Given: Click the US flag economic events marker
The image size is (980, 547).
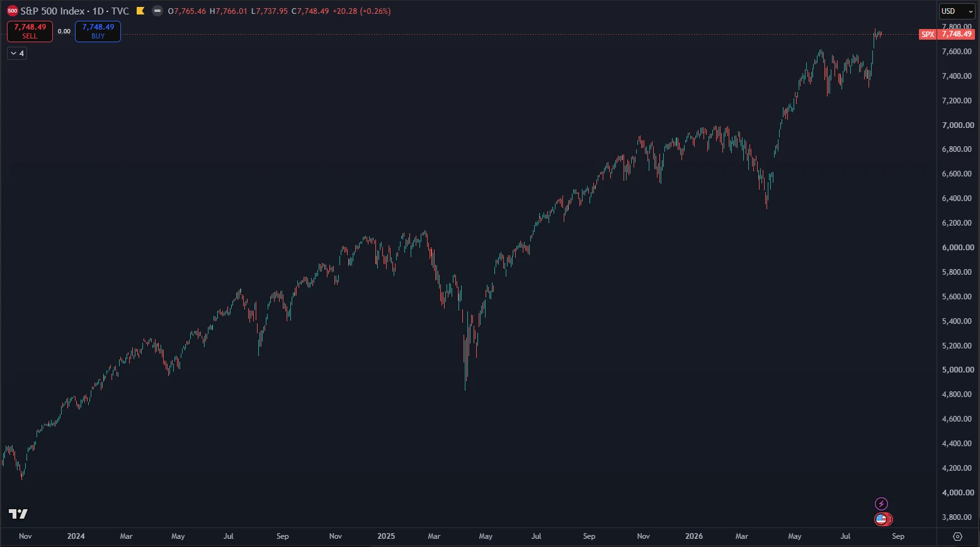Looking at the screenshot, I should click(x=882, y=519).
